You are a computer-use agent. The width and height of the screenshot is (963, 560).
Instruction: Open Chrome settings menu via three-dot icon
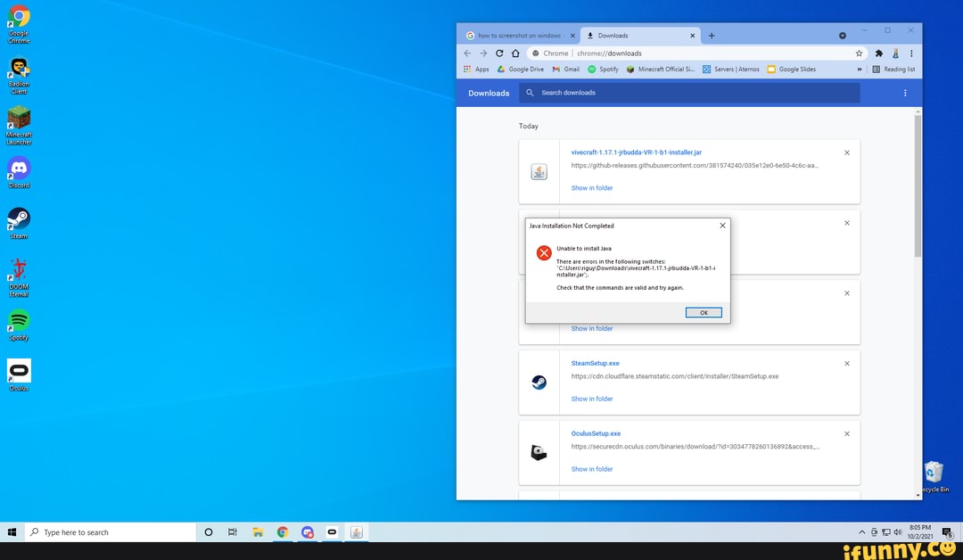(911, 53)
